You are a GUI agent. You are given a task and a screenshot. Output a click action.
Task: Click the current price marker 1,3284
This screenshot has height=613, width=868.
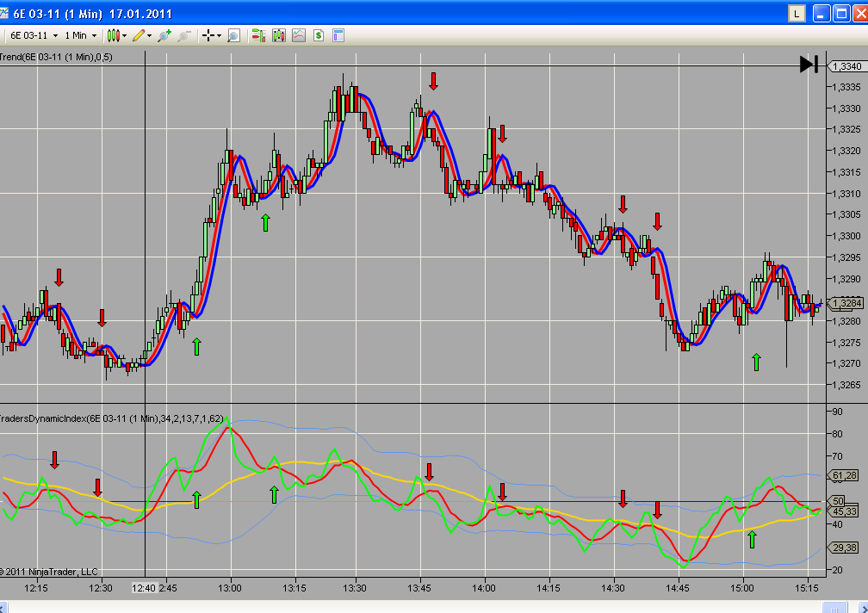pyautogui.click(x=846, y=303)
